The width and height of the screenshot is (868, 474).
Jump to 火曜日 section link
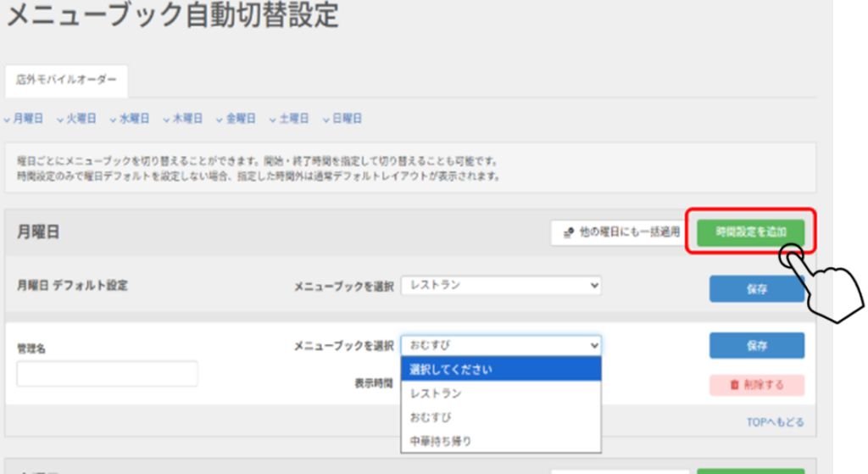(81, 120)
